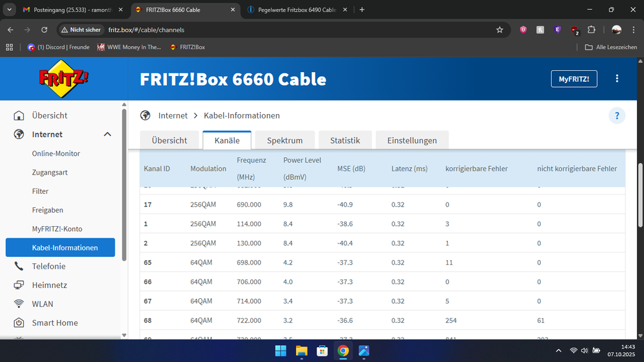Screen dimensions: 644x362
Task: Click Kanal ID 17 cell
Action: pyautogui.click(x=148, y=204)
